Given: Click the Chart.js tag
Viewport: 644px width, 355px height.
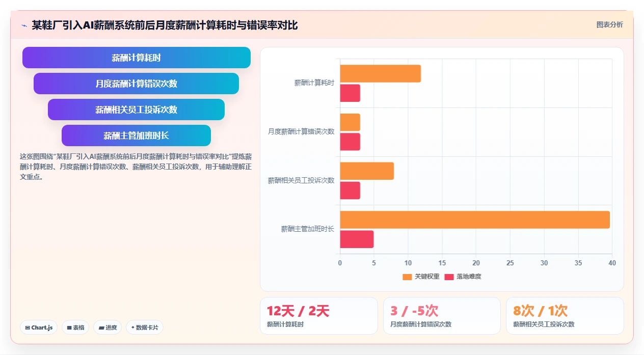Looking at the screenshot, I should [39, 327].
